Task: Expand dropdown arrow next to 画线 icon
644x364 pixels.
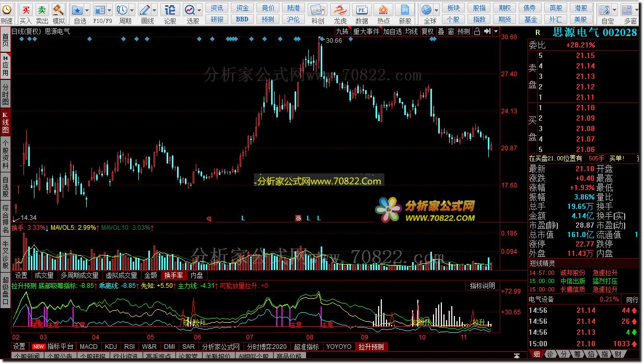Action: click(x=155, y=9)
